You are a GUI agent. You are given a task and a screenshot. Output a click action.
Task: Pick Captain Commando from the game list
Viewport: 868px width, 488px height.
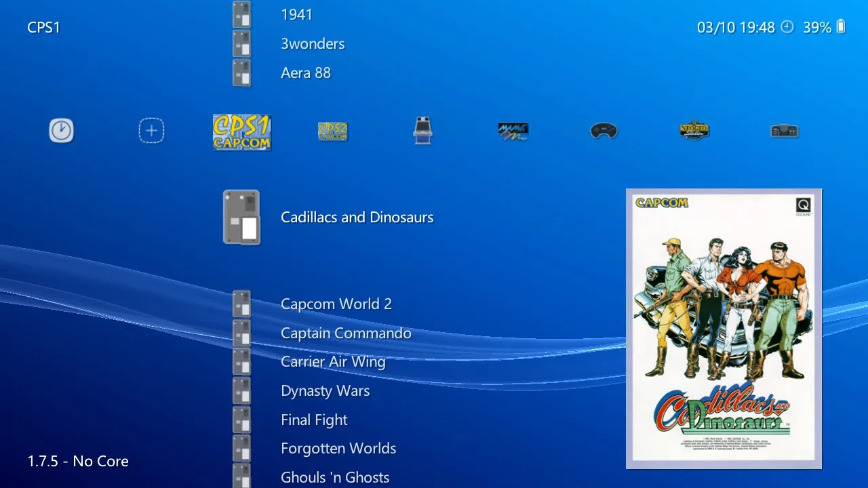[x=346, y=333]
